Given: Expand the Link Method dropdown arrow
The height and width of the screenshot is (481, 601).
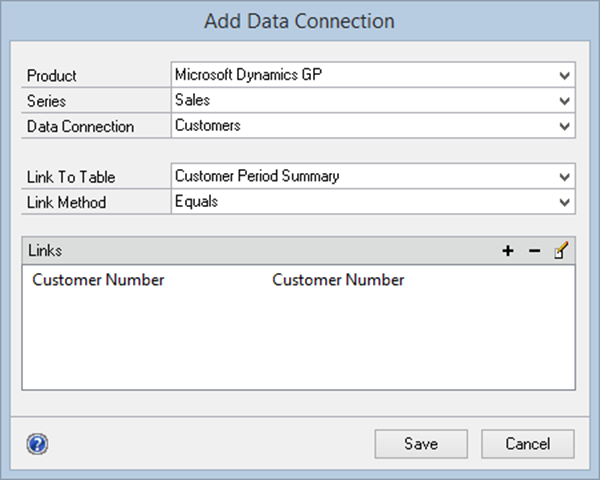Looking at the screenshot, I should pyautogui.click(x=564, y=202).
